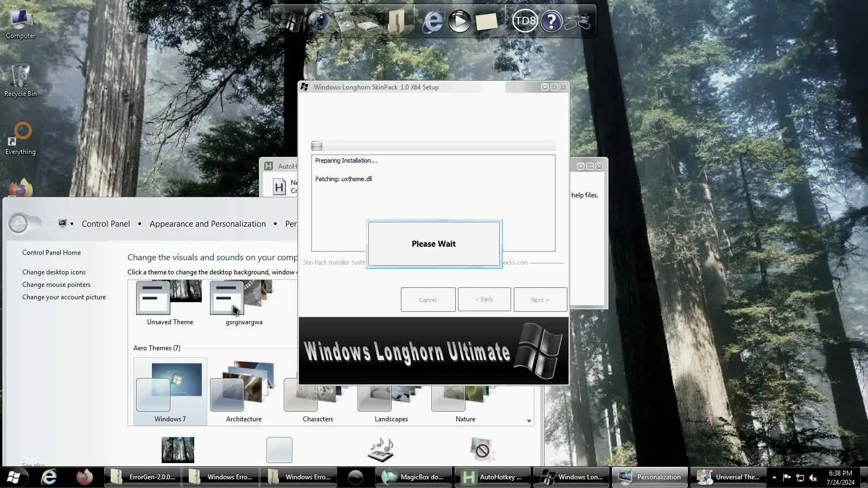Click the Control Panel Home link

pos(52,253)
